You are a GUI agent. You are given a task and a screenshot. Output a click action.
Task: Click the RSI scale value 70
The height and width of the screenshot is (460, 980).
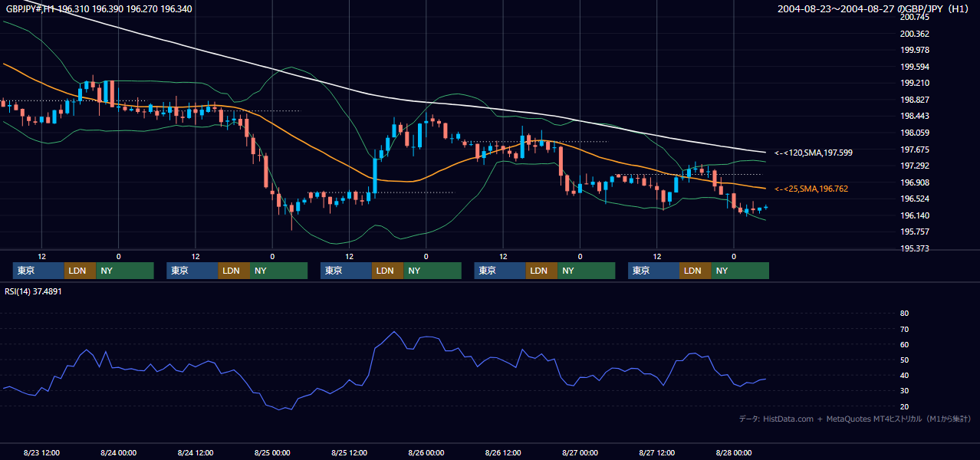[904, 329]
